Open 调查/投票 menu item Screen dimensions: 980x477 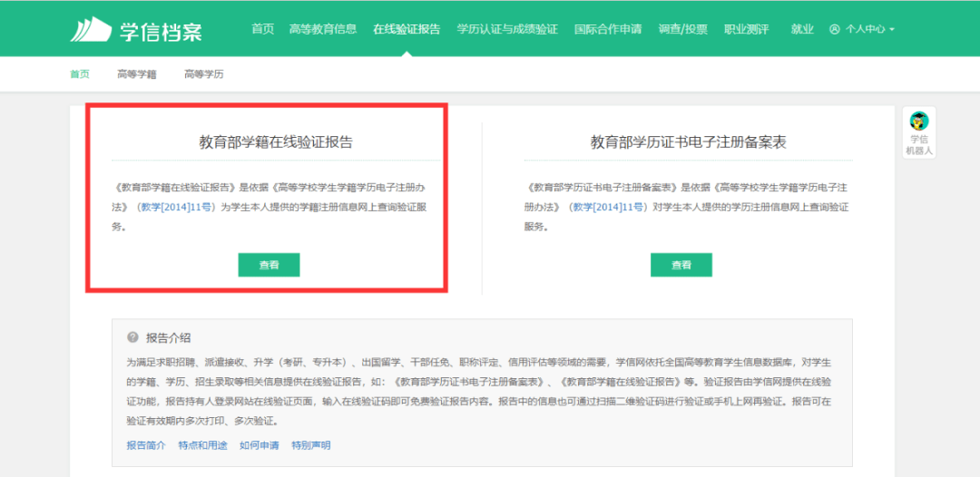click(x=683, y=29)
